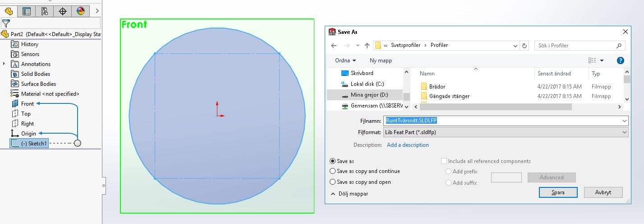
Task: Open the ConfigurationManager tab
Action: (x=44, y=11)
